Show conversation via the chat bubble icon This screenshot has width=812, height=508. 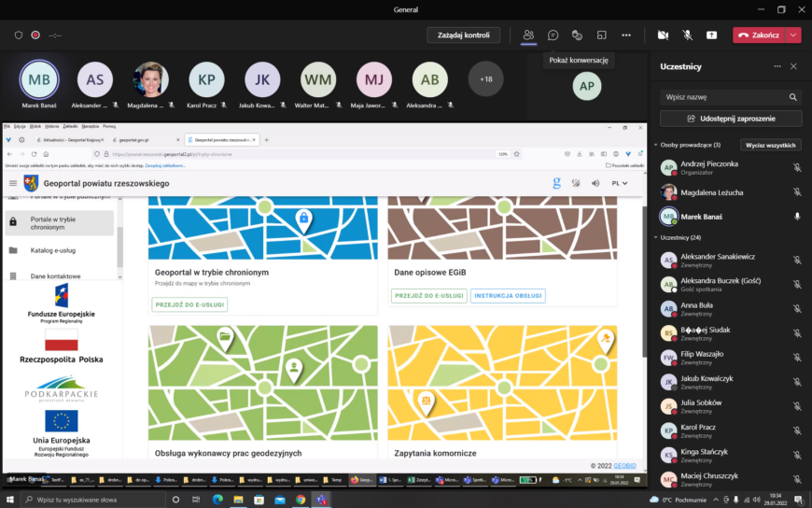click(x=553, y=35)
